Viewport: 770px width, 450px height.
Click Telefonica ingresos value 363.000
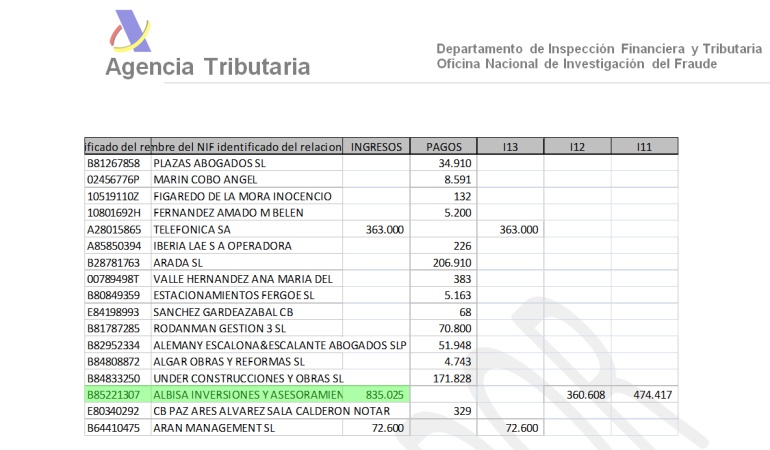[385, 229]
